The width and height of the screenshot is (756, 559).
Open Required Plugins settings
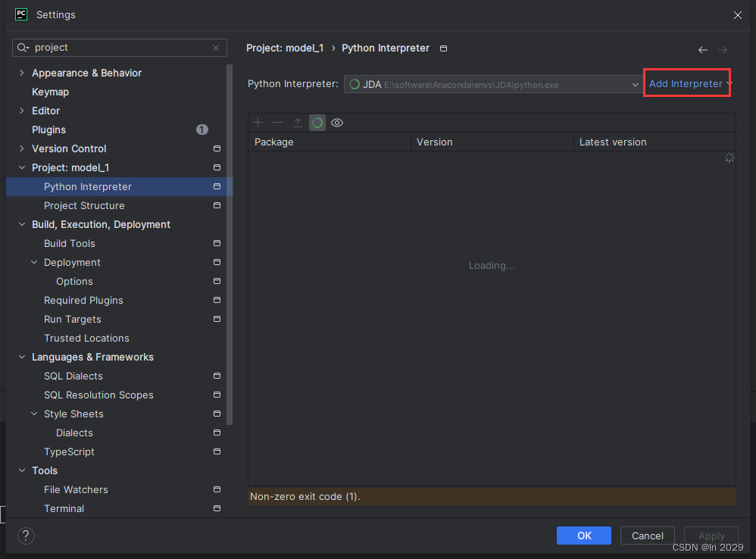click(83, 300)
